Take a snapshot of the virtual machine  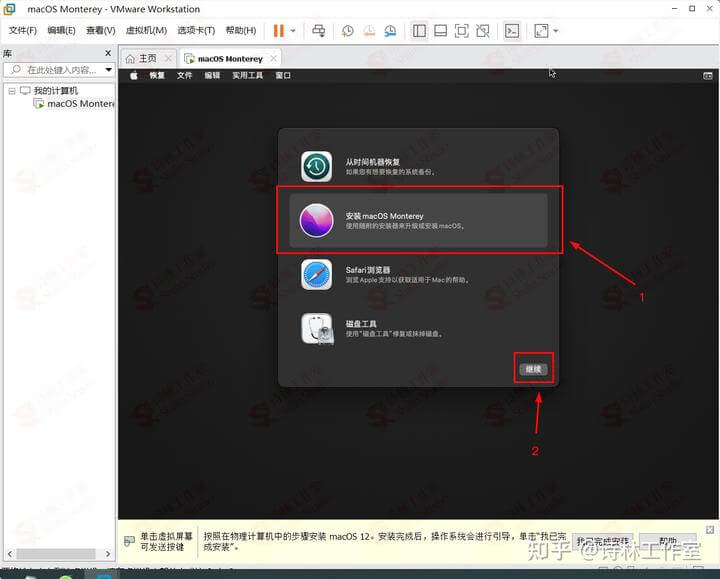[348, 31]
